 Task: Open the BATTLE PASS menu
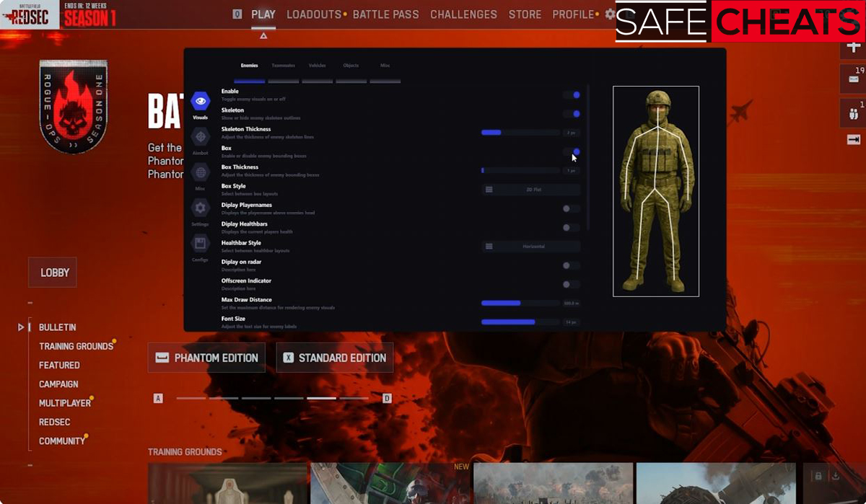click(386, 14)
